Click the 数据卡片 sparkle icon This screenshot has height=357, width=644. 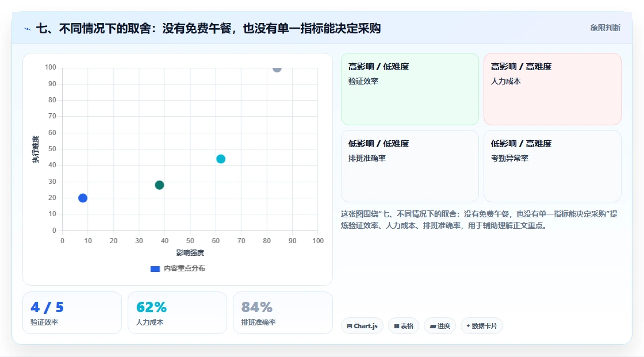[468, 326]
